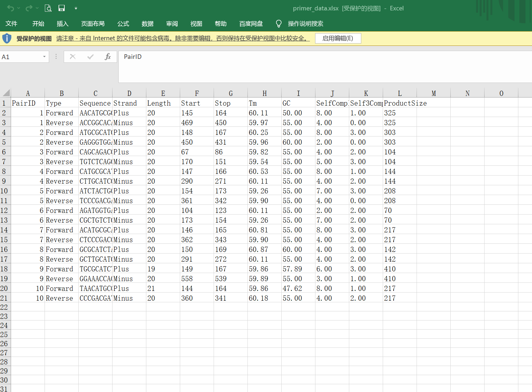Click the Cancel X icon in formula bar

coord(73,57)
